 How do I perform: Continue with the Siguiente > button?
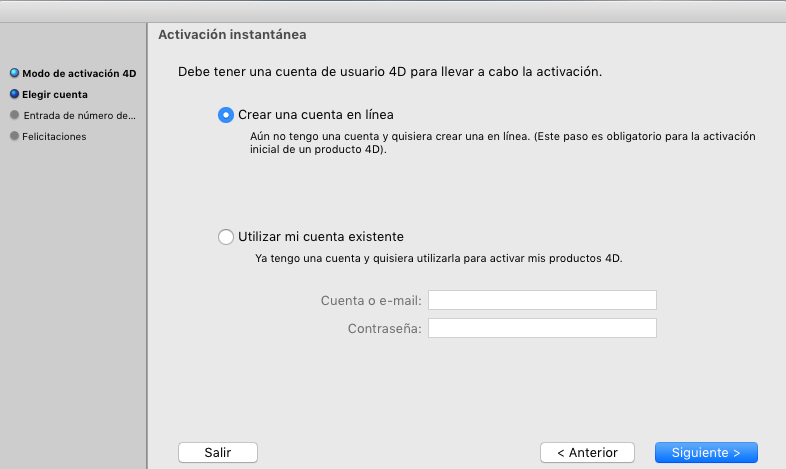tap(706, 453)
